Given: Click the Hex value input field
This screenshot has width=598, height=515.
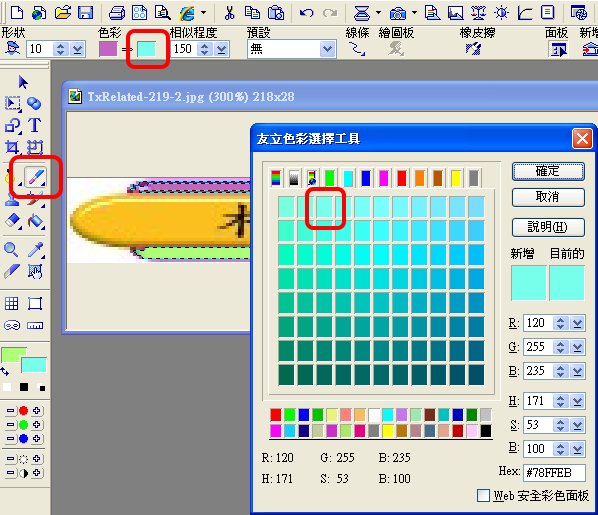Looking at the screenshot, I should pos(554,473).
